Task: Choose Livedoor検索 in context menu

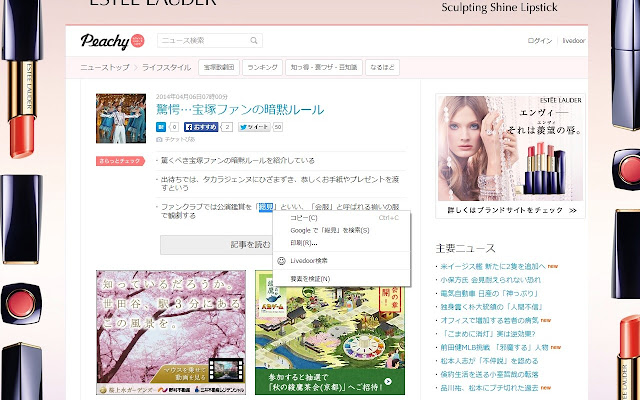Action: [342, 261]
